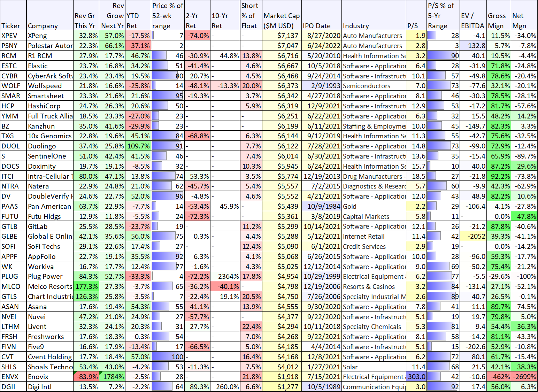Select the Market Cap column header
Viewport: 538px width, 392px height.
click(282, 15)
